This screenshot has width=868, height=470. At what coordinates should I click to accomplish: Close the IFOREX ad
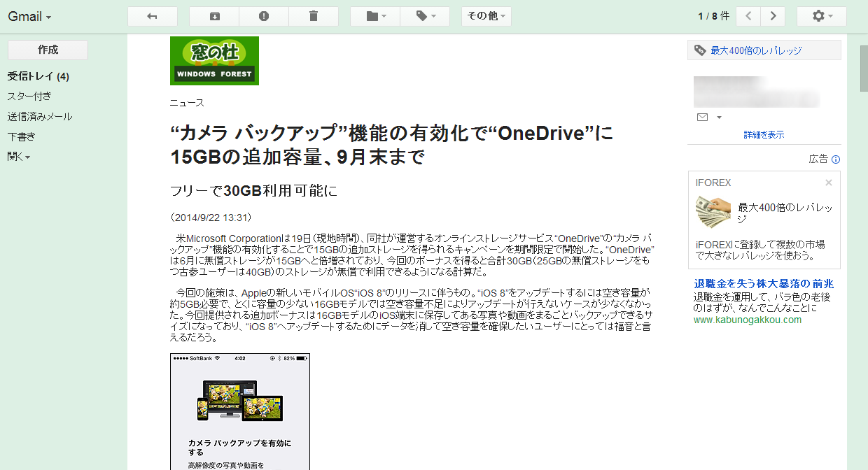click(x=829, y=183)
